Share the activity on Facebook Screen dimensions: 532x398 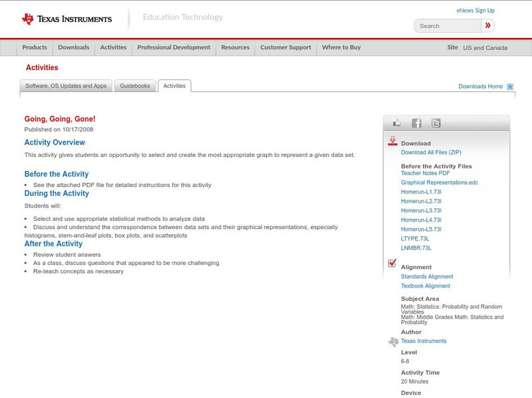point(416,123)
